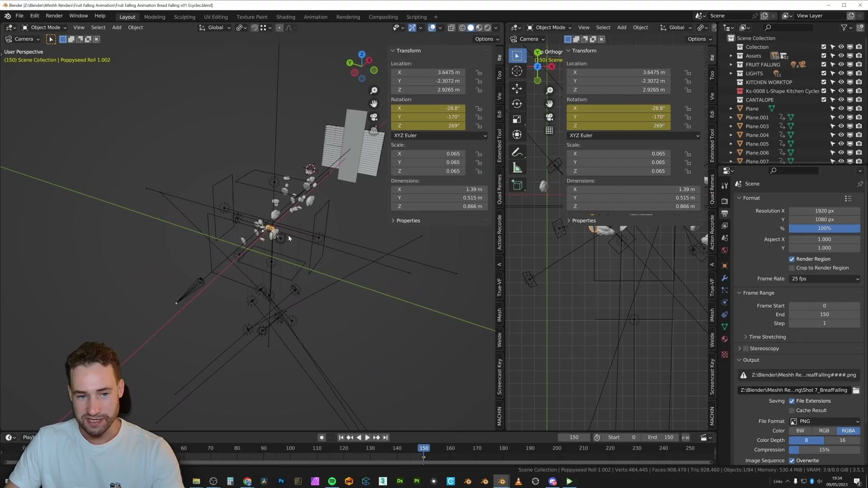Select the Move tool in right viewport
The width and height of the screenshot is (868, 488).
[x=517, y=88]
